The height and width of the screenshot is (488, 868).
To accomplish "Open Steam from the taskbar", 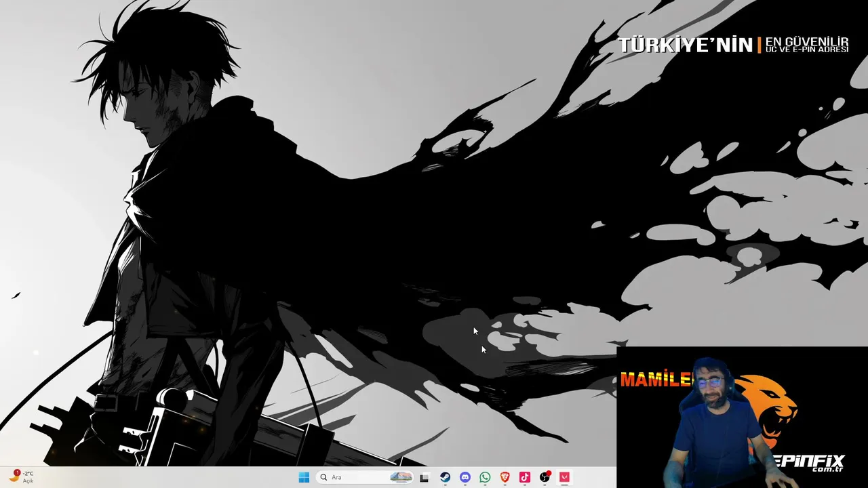I will (x=445, y=477).
